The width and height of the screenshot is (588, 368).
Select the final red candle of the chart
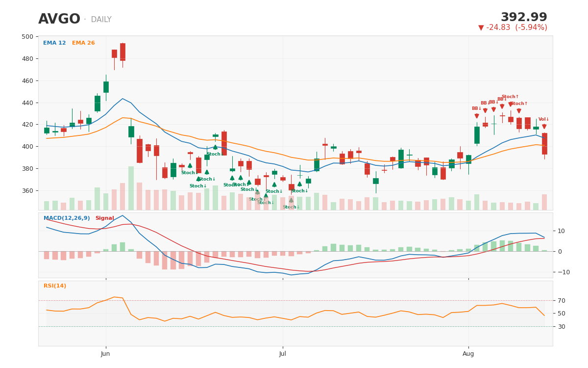(x=544, y=144)
